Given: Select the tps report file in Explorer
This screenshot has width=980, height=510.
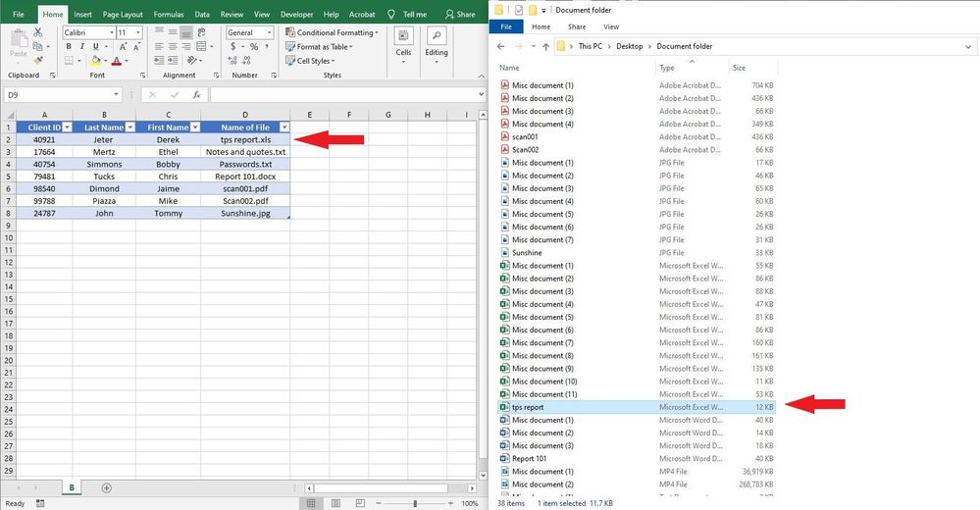Looking at the screenshot, I should coord(637,407).
